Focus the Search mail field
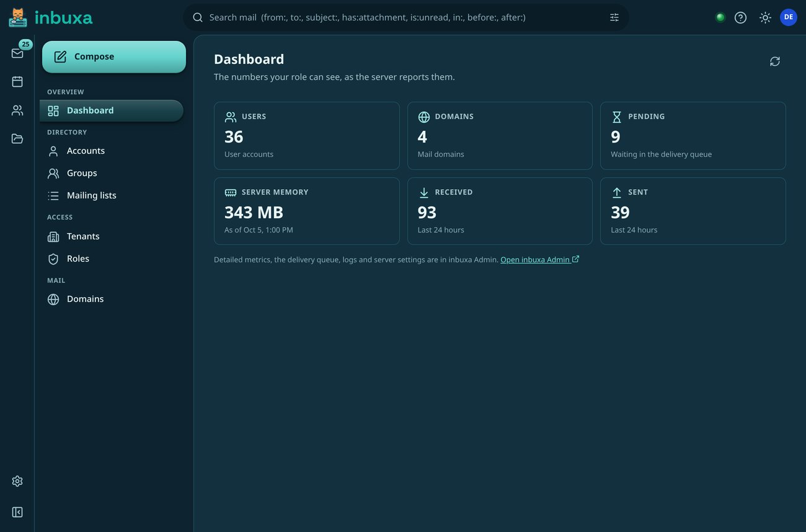Screen dimensions: 806x532 pos(406,17)
